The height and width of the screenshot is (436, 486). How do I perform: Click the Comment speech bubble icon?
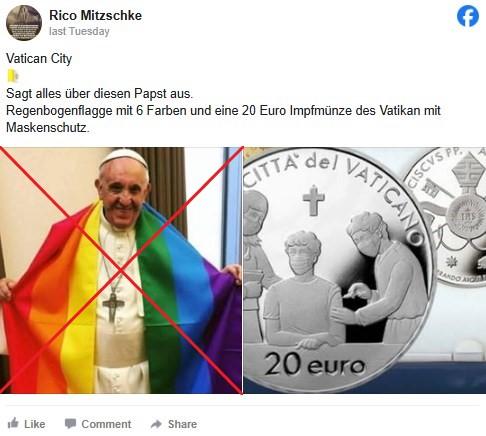70,424
